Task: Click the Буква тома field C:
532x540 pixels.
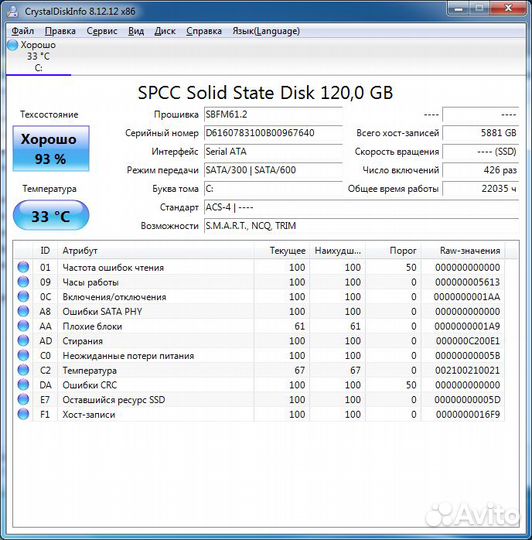Action: [273, 189]
